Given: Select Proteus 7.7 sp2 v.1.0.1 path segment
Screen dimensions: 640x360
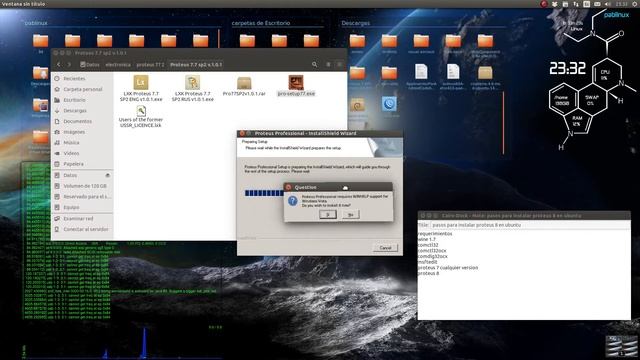Looking at the screenshot, I should [196, 64].
